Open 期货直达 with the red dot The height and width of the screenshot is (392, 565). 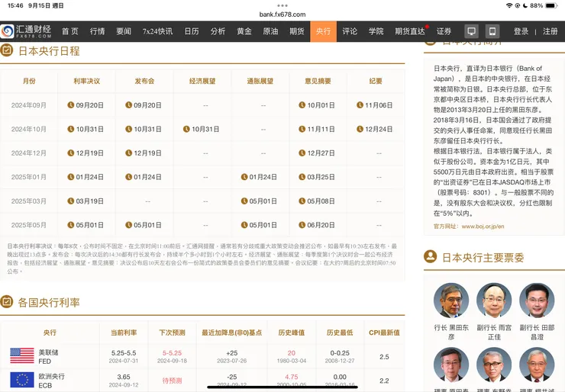(x=410, y=31)
